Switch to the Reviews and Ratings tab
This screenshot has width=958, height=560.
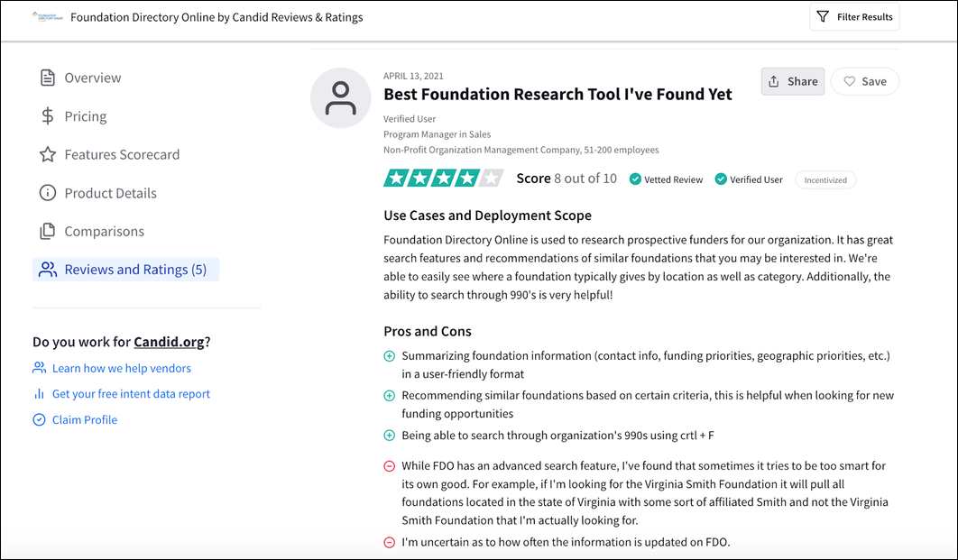pyautogui.click(x=125, y=270)
